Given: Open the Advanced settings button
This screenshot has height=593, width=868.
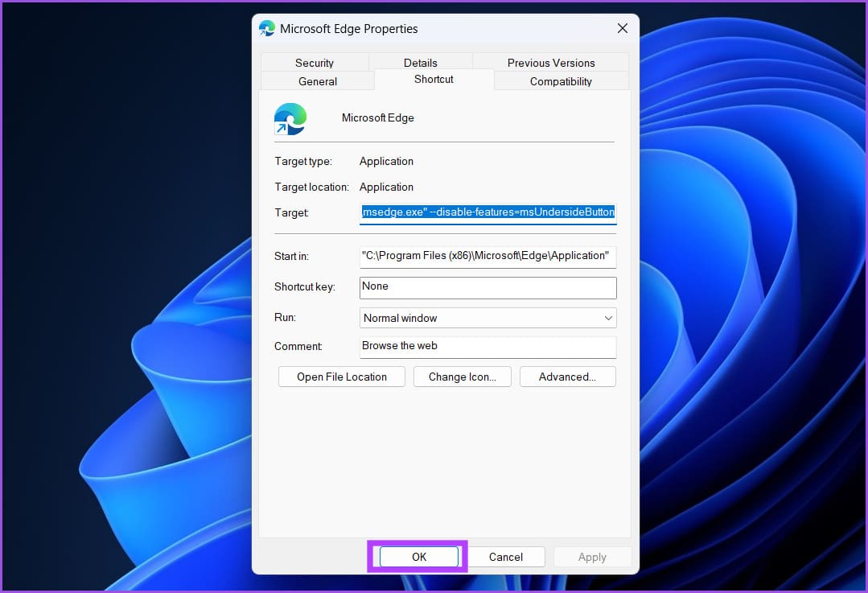Looking at the screenshot, I should 567,377.
